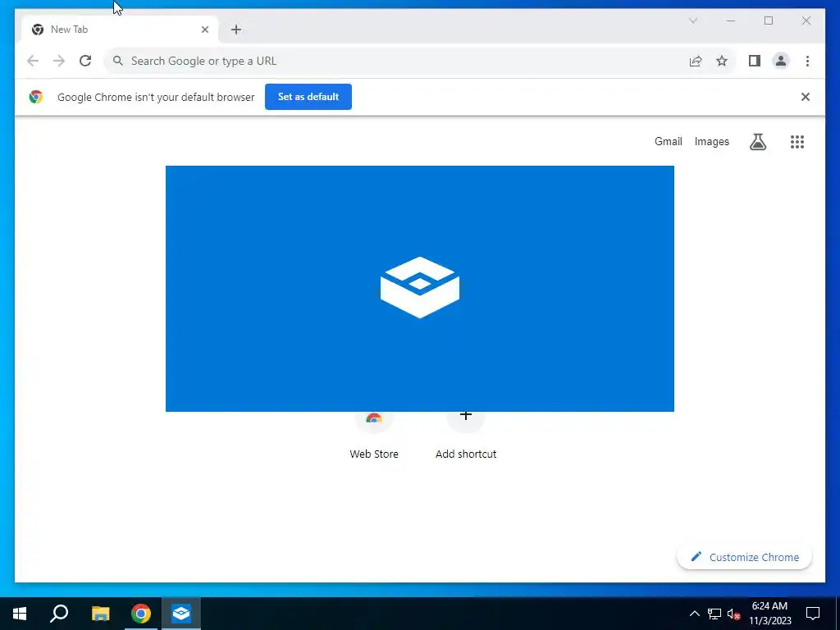Click 'Google Chrome isn't your default browser' text
840x630 pixels.
(156, 97)
